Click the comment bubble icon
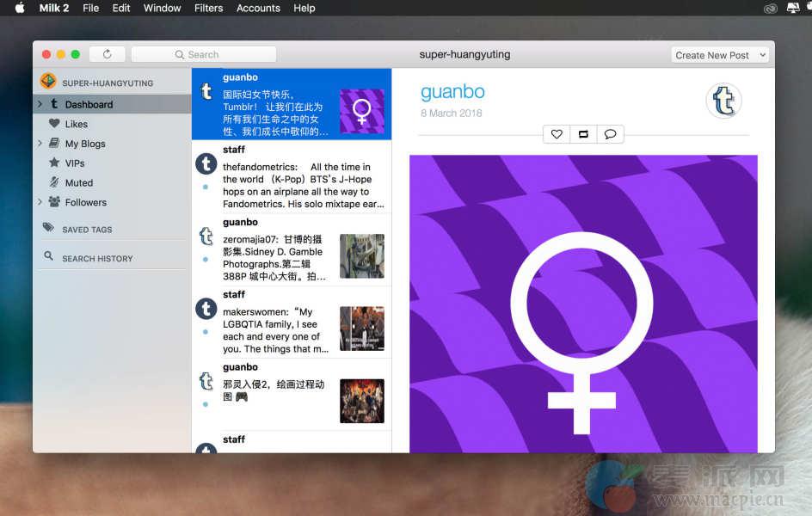This screenshot has height=516, width=812. 610,134
